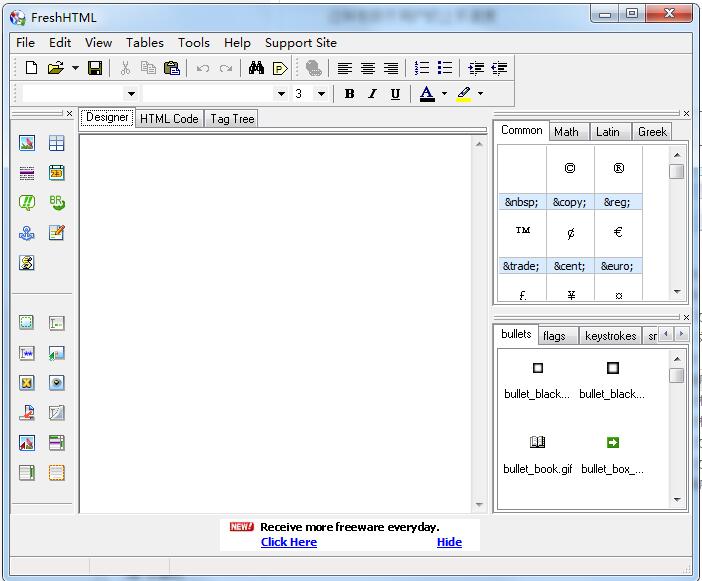
Task: Click the insert line break BR icon
Action: [57, 202]
